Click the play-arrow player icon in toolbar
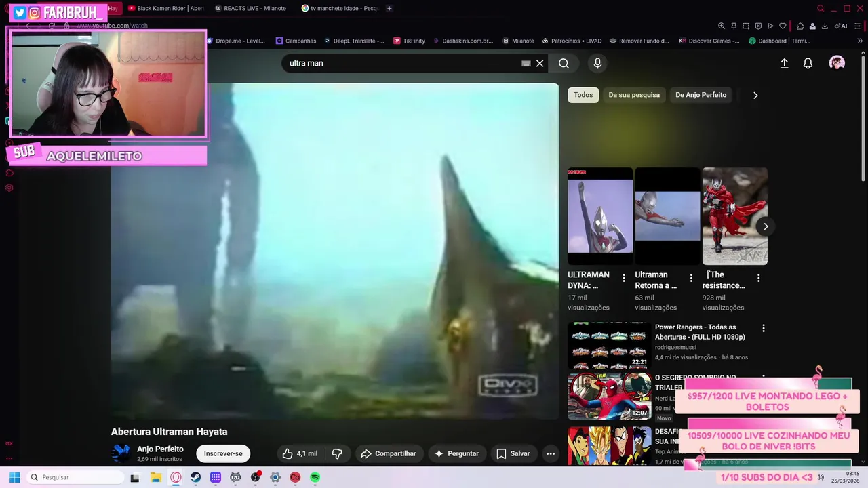Viewport: 868px width, 488px height. pos(770,26)
